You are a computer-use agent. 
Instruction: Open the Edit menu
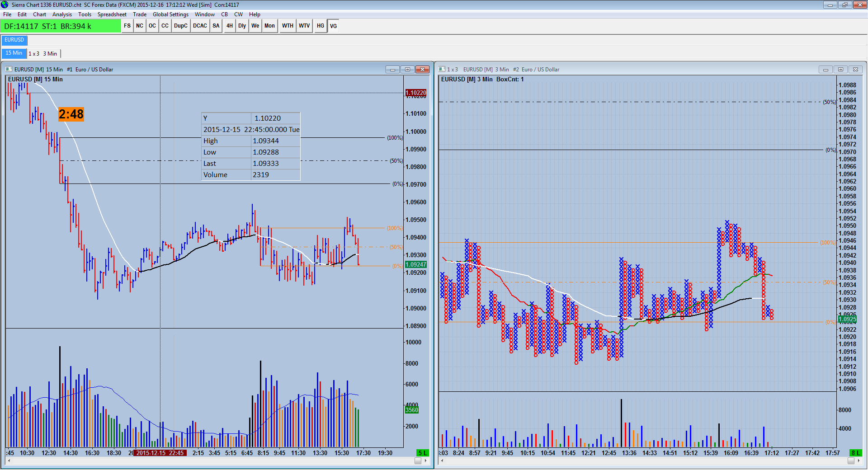pyautogui.click(x=22, y=14)
